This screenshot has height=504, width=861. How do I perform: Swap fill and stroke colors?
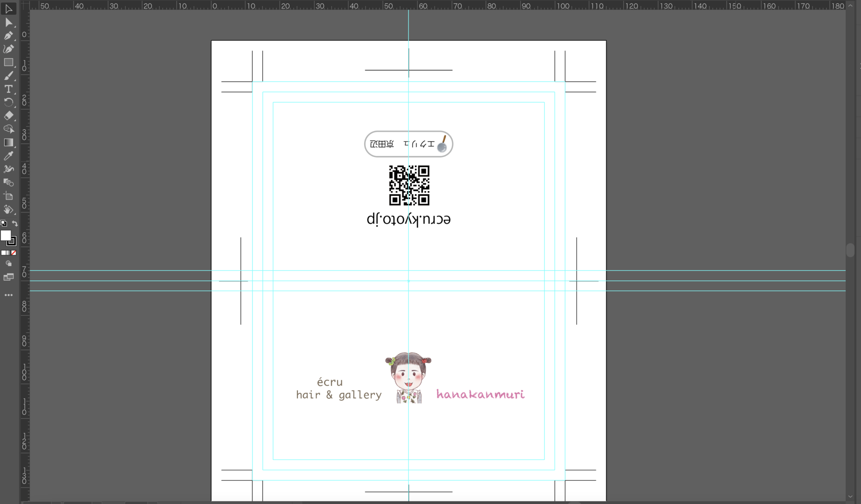click(15, 223)
